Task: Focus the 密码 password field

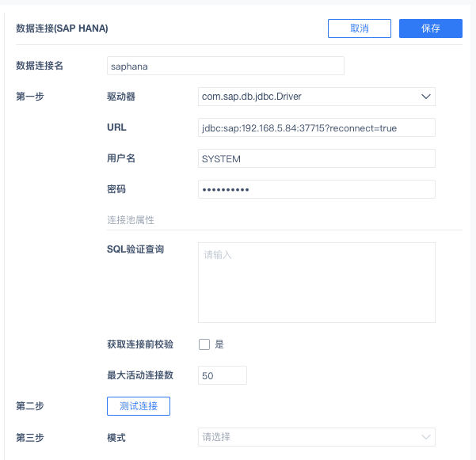Action: 317,189
